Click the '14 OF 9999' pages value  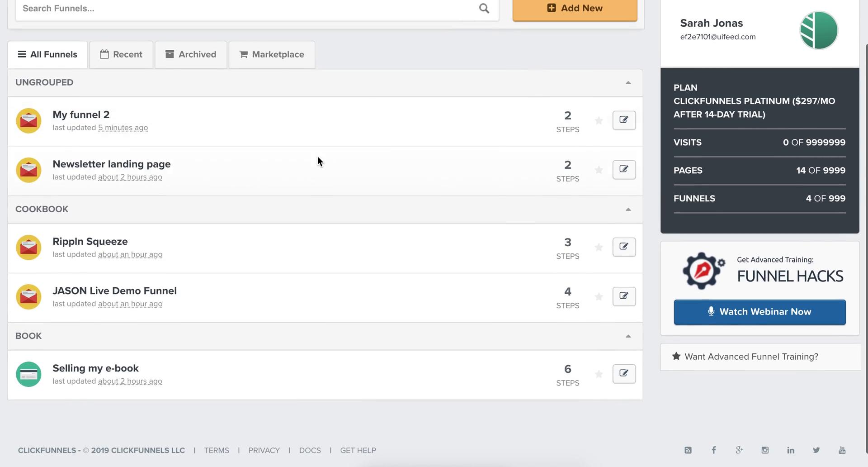pyautogui.click(x=821, y=170)
